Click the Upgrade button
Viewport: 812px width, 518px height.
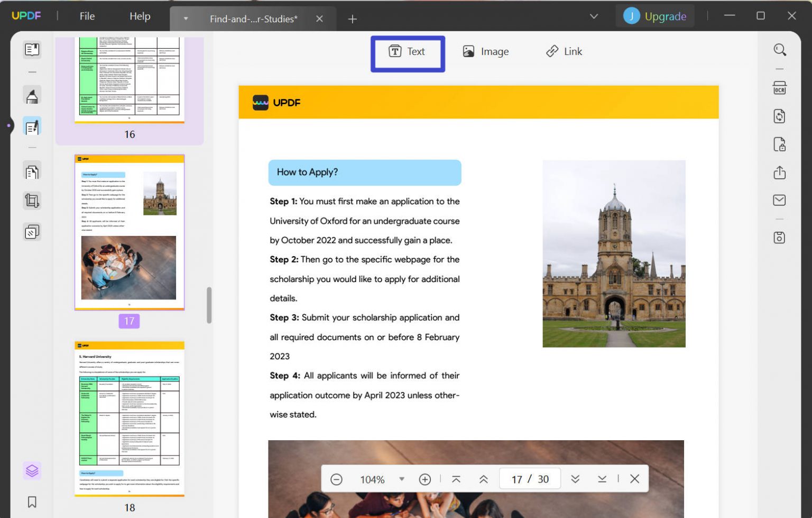[655, 16]
